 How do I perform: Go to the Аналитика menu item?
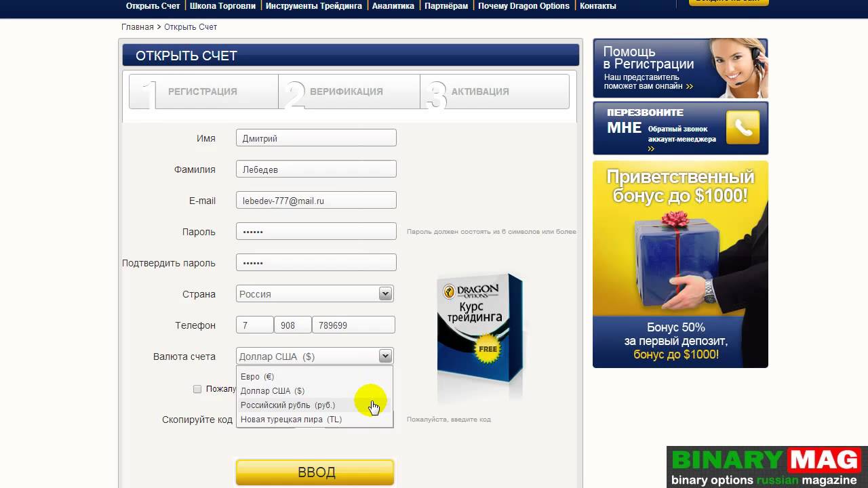[393, 6]
